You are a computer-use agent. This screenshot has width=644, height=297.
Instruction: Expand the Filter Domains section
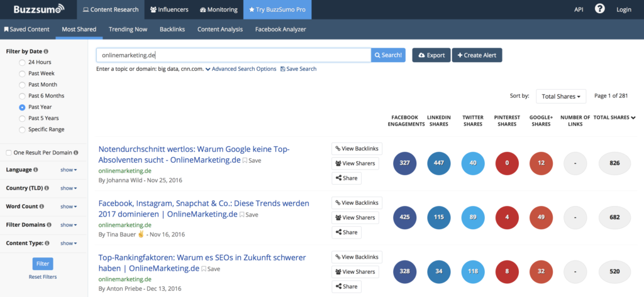(69, 225)
